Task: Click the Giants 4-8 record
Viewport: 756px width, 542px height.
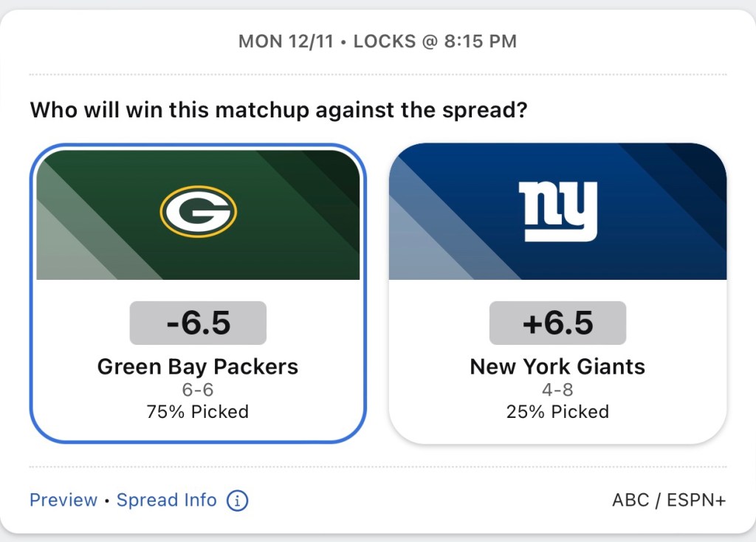Action: point(557,390)
